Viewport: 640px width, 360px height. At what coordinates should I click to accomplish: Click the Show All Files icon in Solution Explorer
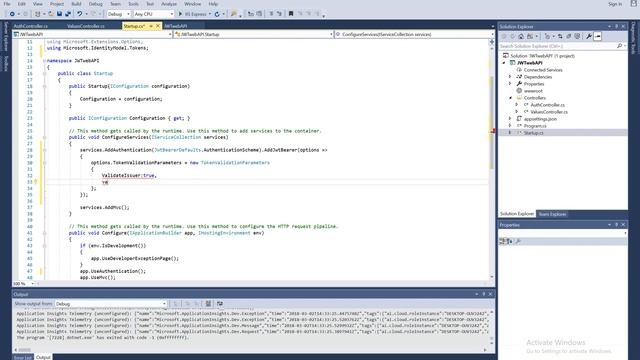tap(577, 36)
